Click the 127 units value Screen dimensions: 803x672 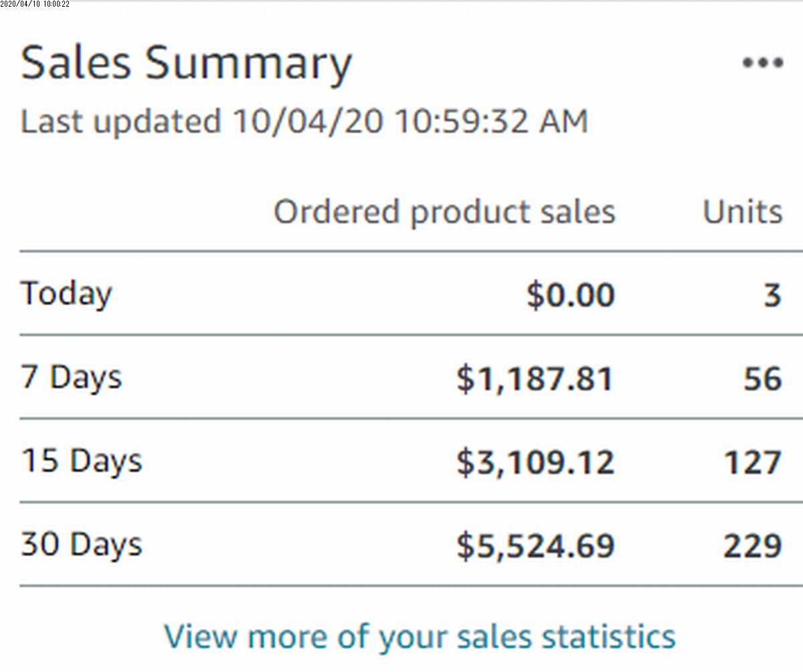click(753, 463)
